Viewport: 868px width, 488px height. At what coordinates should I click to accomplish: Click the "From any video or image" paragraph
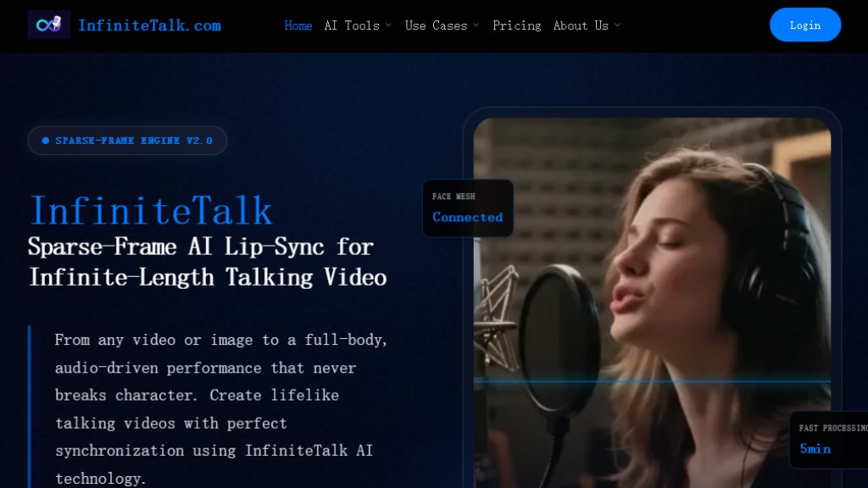tap(221, 409)
